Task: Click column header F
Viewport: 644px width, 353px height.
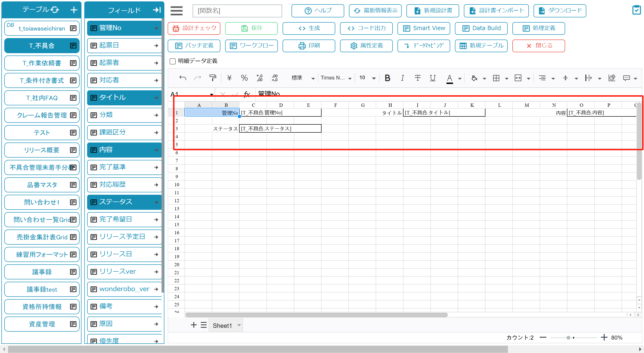Action: tap(335, 105)
